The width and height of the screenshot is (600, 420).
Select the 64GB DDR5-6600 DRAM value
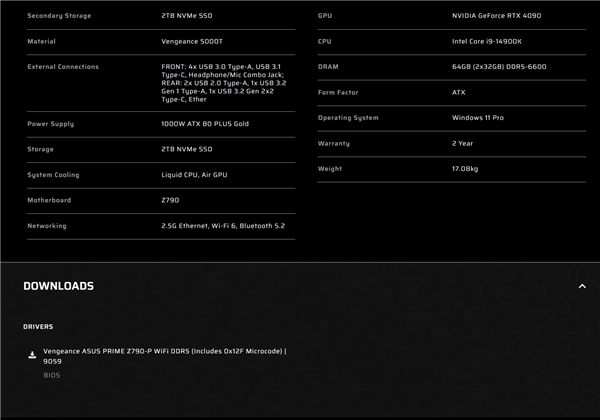(x=499, y=67)
